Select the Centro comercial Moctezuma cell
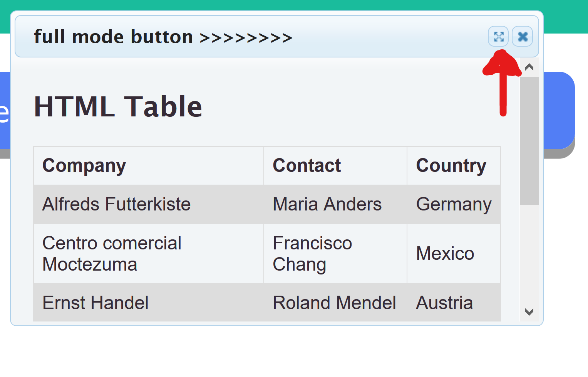The height and width of the screenshot is (377, 588). coord(112,254)
